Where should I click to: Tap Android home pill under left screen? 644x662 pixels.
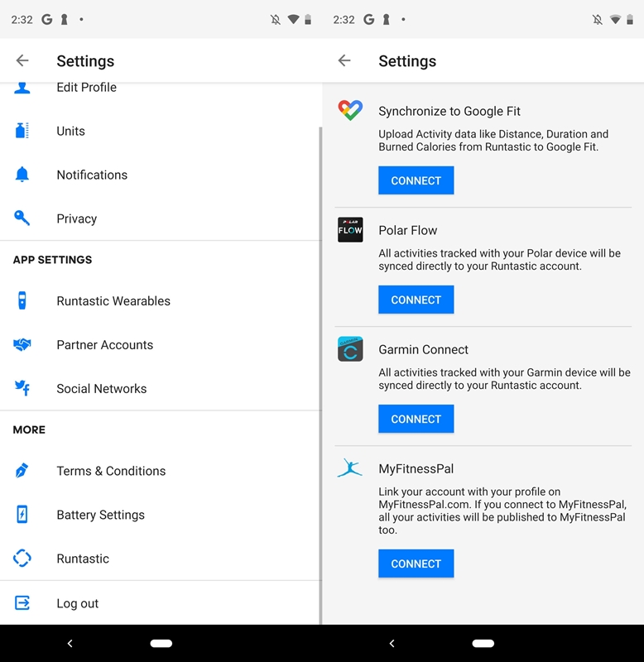coord(161,643)
